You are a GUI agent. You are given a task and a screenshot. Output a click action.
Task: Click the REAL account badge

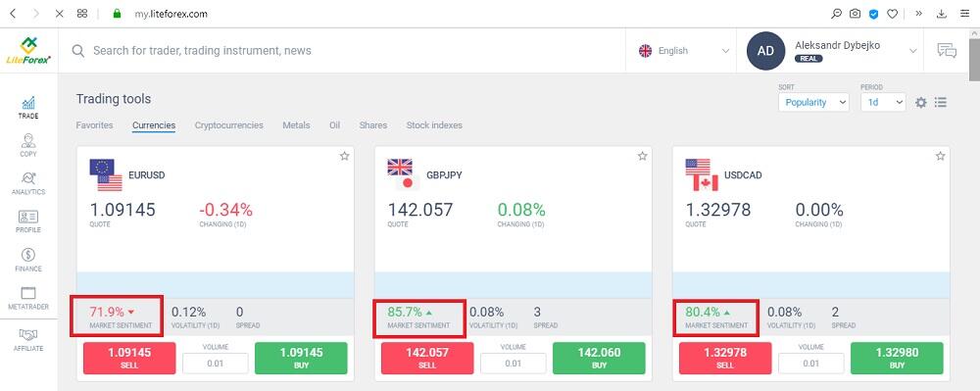pyautogui.click(x=808, y=58)
